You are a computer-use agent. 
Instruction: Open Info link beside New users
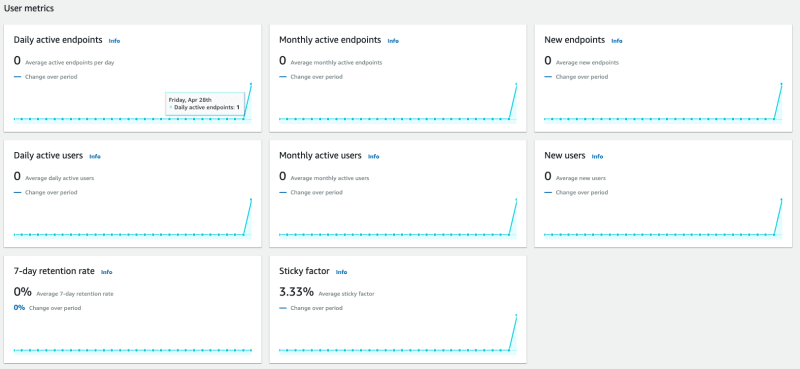point(597,157)
